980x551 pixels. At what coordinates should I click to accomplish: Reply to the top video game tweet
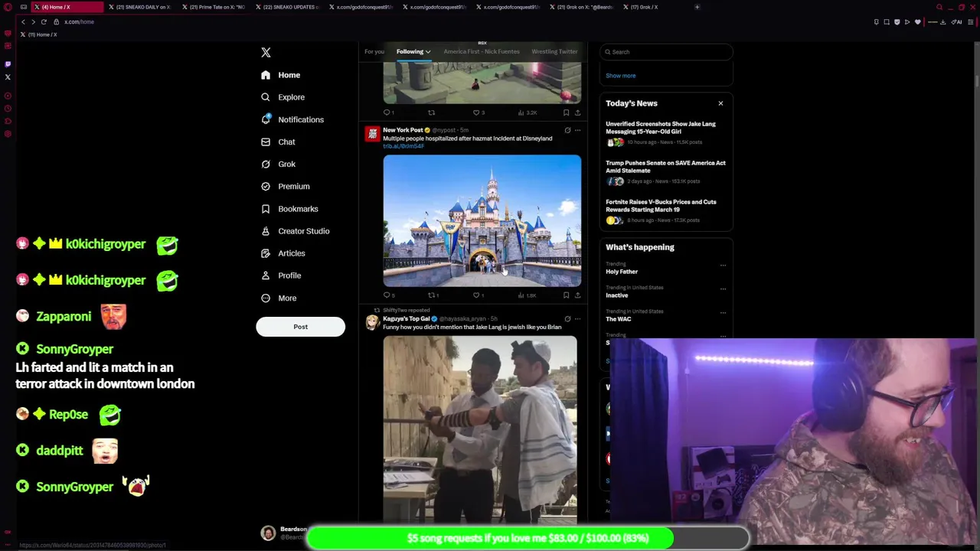click(x=389, y=112)
